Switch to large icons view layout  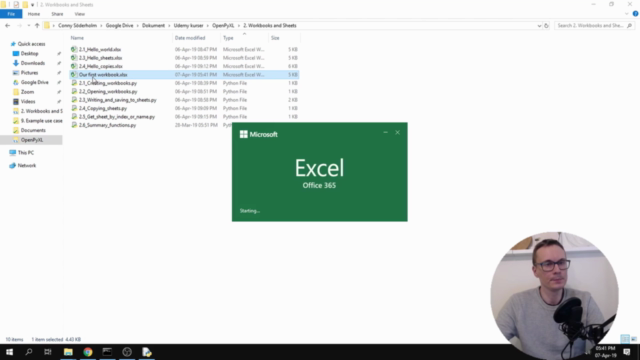(x=634, y=339)
